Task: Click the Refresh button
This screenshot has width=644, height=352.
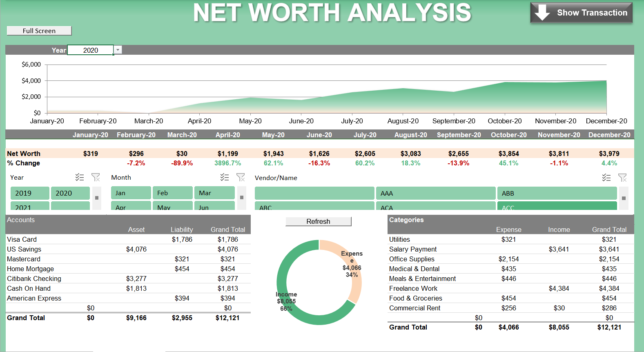Action: (x=319, y=221)
